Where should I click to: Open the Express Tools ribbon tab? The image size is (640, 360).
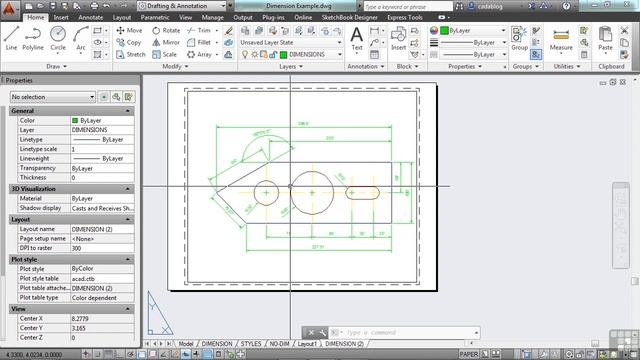click(x=404, y=18)
